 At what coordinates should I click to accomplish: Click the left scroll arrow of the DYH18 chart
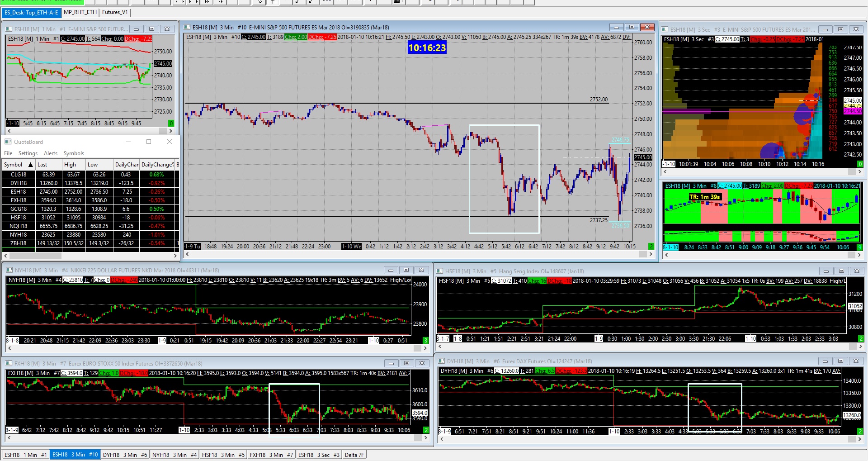pos(442,439)
